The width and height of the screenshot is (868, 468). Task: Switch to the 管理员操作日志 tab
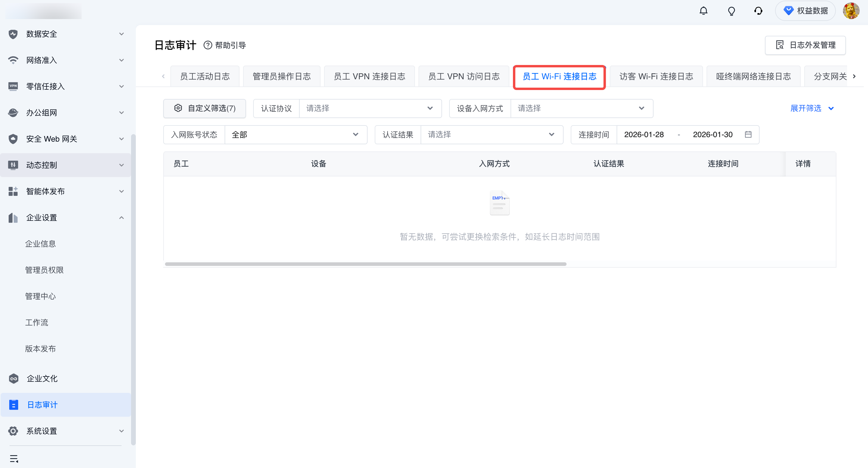pyautogui.click(x=282, y=76)
